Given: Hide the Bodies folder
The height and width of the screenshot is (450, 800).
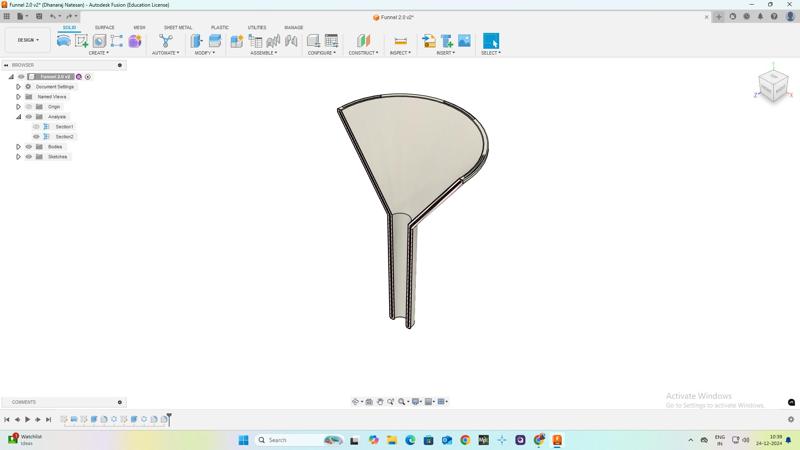Looking at the screenshot, I should click(29, 147).
